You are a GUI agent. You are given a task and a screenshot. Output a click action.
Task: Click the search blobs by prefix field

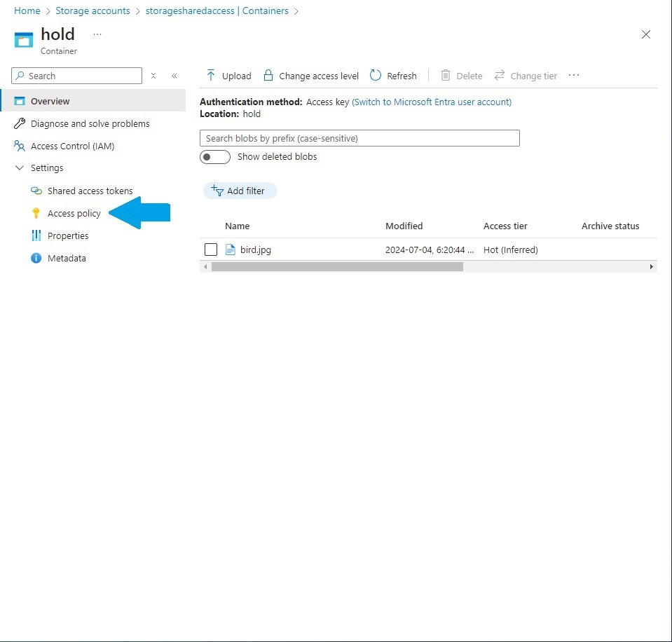(x=359, y=138)
